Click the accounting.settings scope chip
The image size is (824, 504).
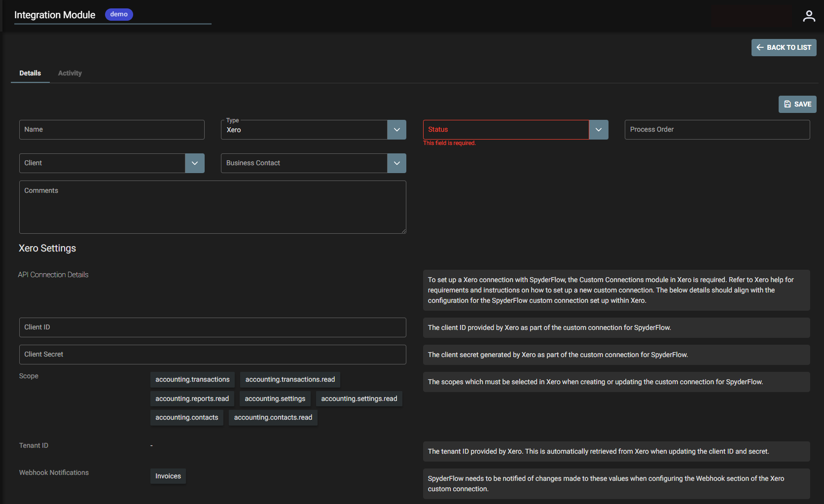click(x=275, y=399)
